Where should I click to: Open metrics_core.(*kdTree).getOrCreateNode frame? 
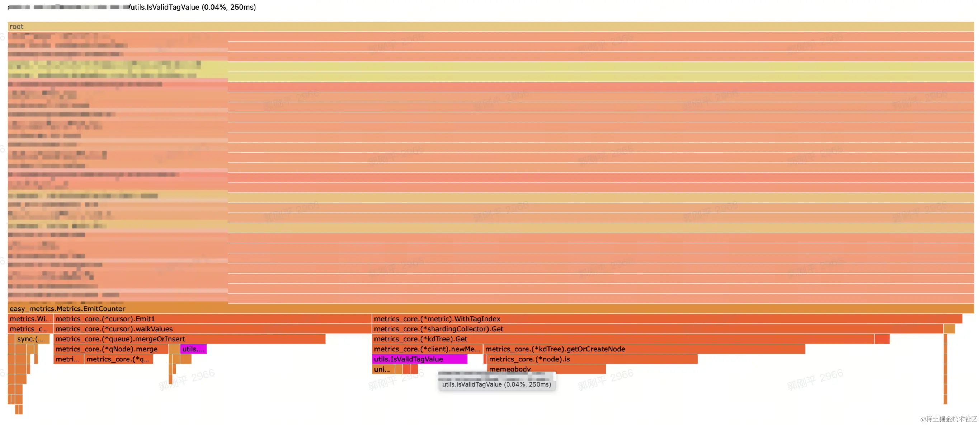pos(644,349)
